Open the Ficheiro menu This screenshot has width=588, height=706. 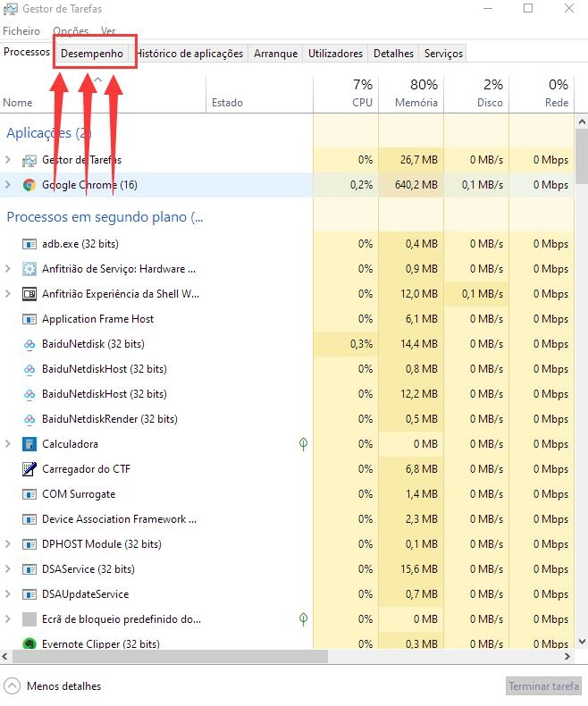click(x=21, y=31)
